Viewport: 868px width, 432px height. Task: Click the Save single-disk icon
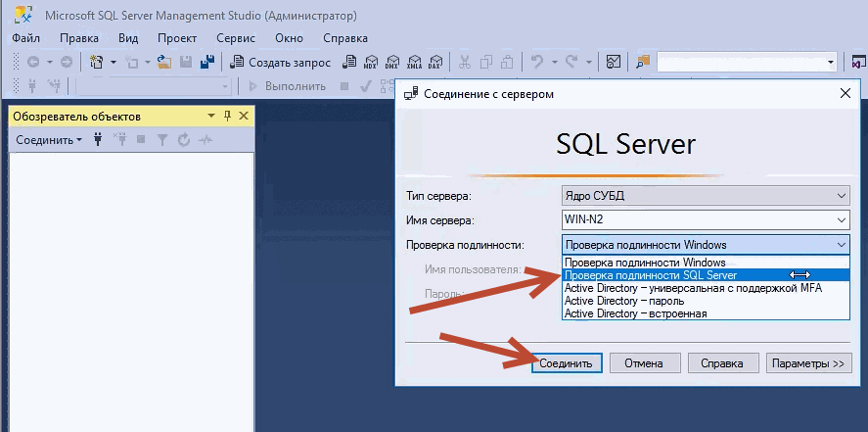(186, 62)
